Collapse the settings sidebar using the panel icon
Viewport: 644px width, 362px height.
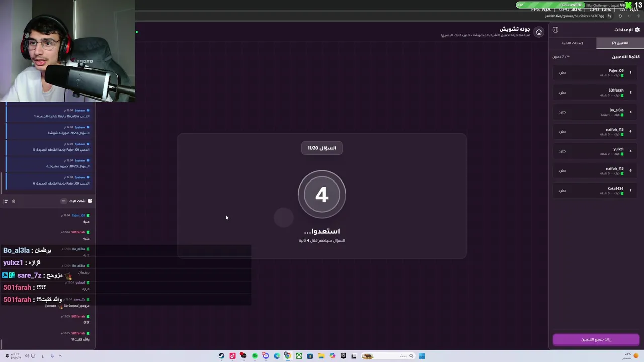pos(555,30)
